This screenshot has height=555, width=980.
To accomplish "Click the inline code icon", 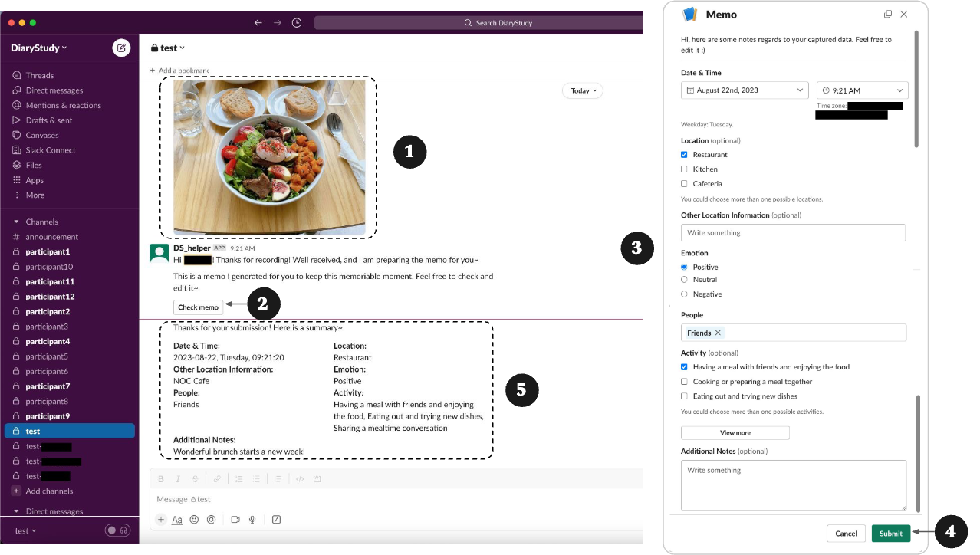I will (x=300, y=479).
